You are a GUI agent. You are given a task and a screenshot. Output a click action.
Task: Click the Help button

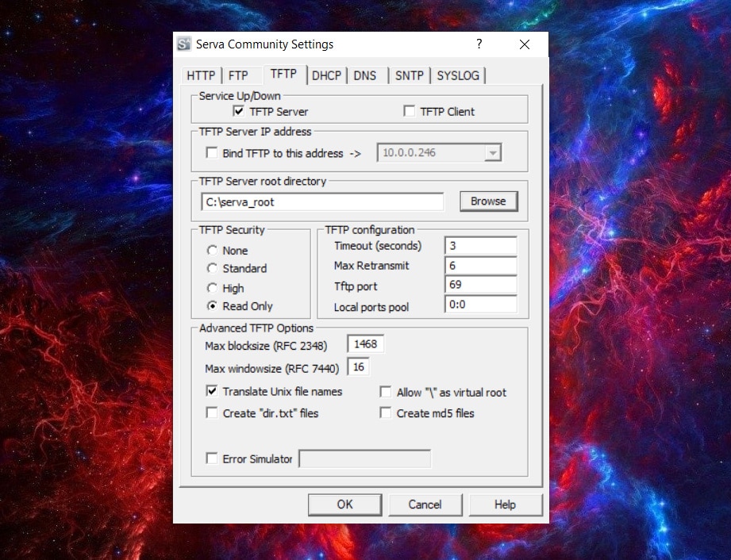[x=506, y=504]
